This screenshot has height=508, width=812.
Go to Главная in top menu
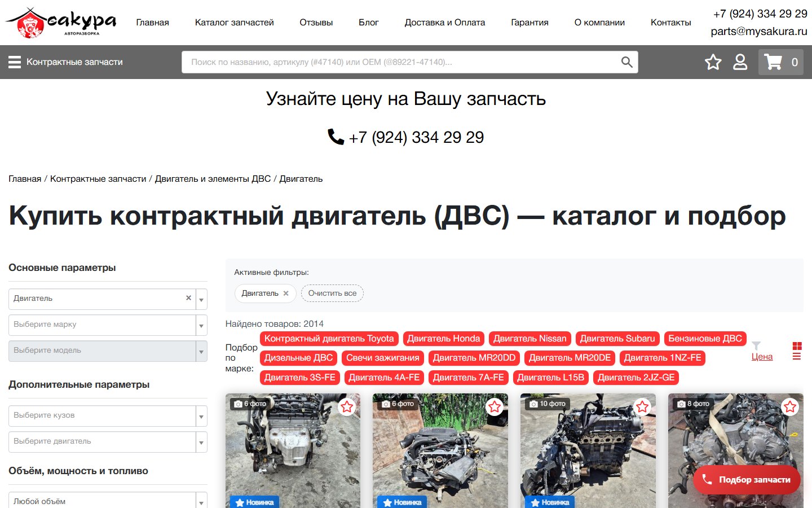(152, 23)
